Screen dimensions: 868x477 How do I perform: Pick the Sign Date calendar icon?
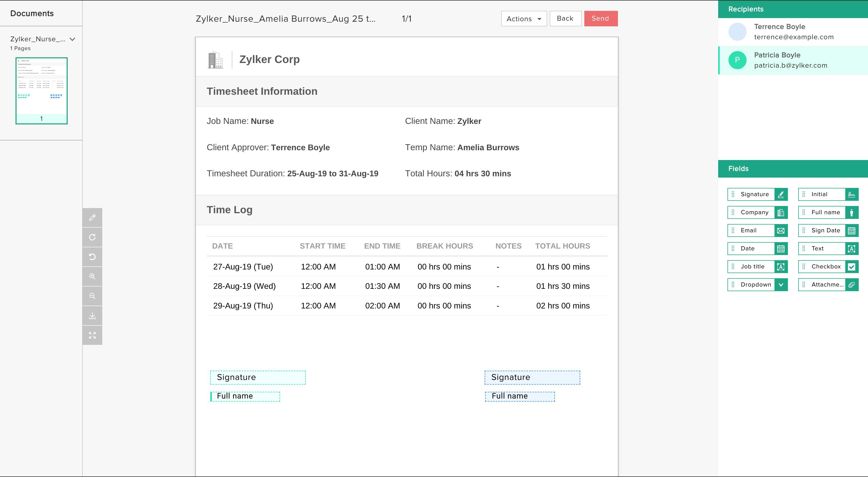pos(851,230)
